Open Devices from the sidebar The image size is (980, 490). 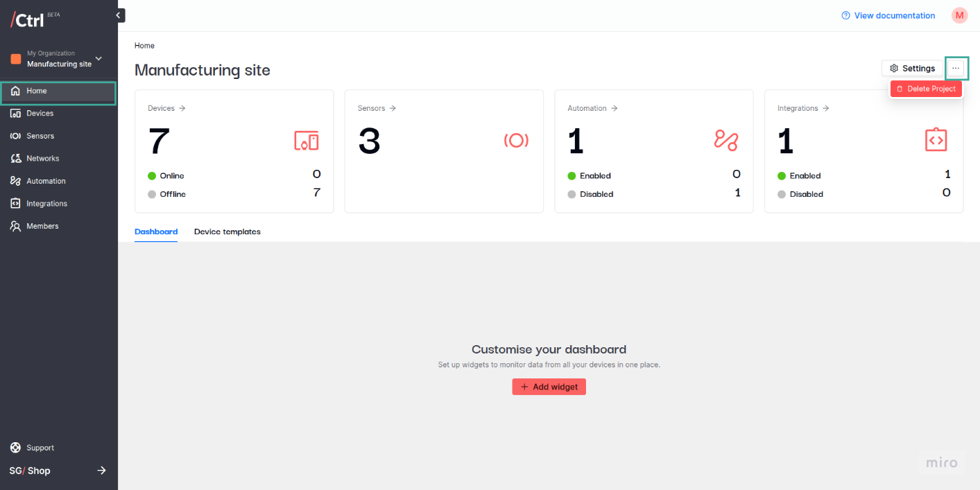point(40,113)
